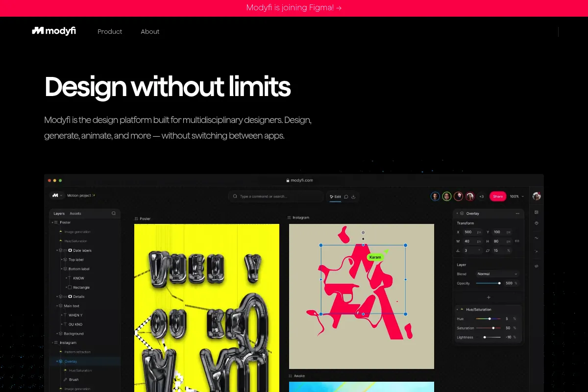Open the sparkle-shaped tool in right sidebar
This screenshot has width=588, height=392.
tap(537, 251)
